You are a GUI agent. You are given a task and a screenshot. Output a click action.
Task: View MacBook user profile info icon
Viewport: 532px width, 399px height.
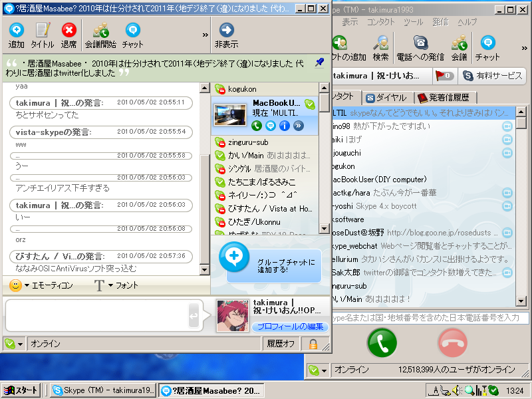(x=285, y=126)
